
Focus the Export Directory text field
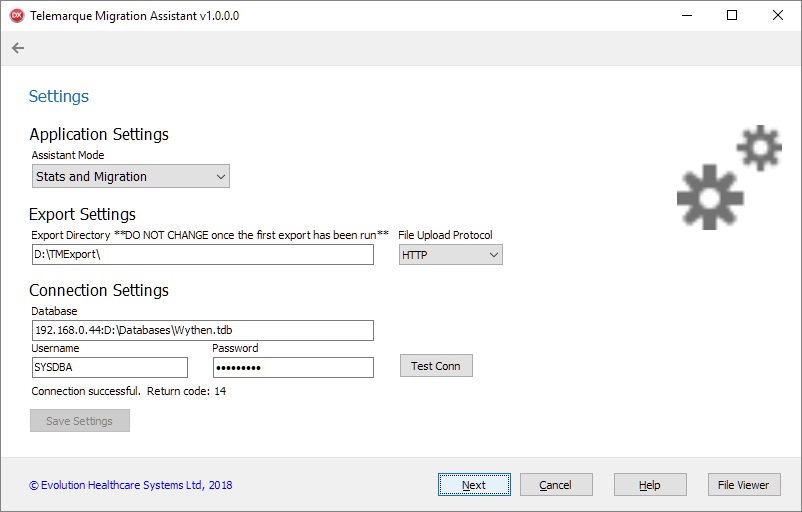click(x=202, y=255)
